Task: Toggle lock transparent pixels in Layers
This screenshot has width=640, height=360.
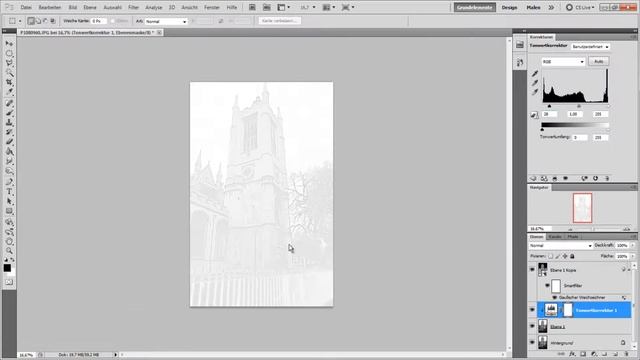Action: pos(550,256)
